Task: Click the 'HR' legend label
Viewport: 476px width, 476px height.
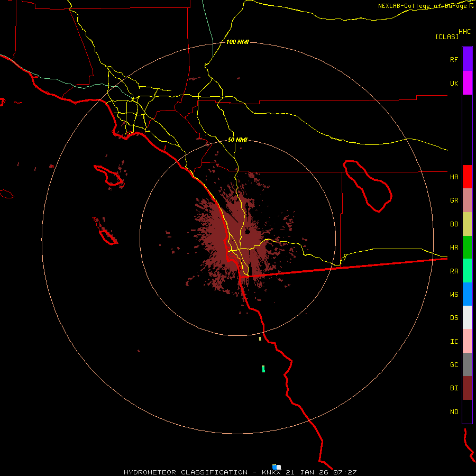Action: tap(454, 248)
